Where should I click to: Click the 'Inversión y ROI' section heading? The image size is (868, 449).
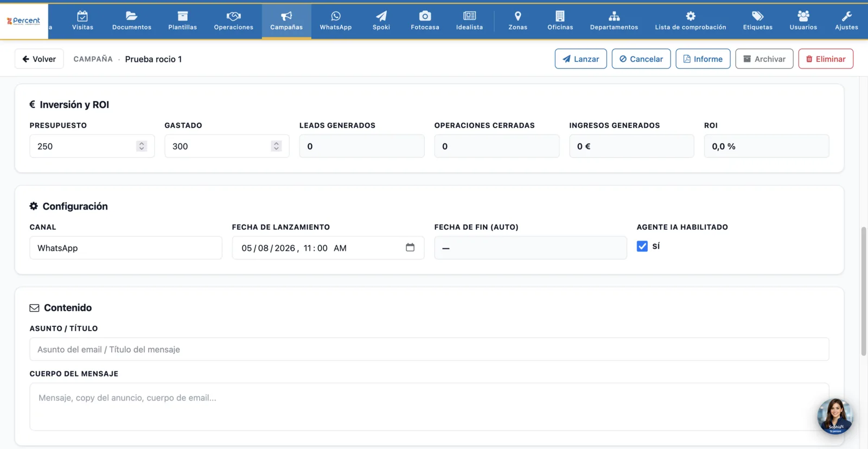click(x=74, y=104)
